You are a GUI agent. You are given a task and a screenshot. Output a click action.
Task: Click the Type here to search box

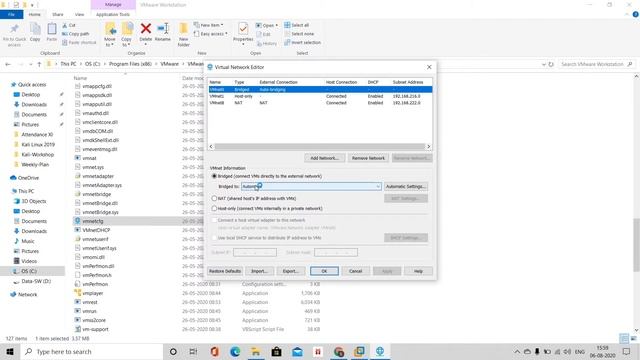tap(92, 351)
